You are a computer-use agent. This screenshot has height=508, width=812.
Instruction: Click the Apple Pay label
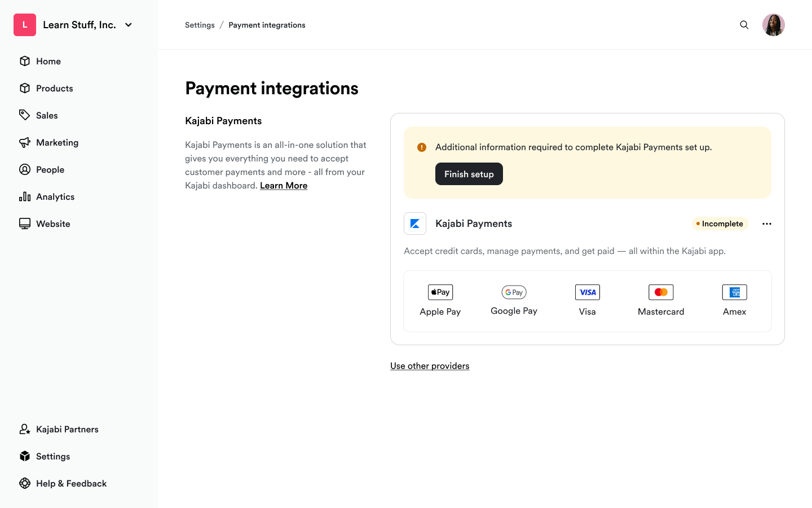[440, 312]
